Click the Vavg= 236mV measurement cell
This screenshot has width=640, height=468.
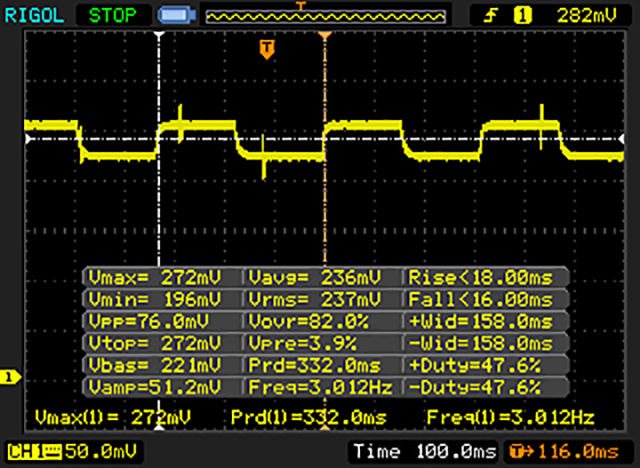coord(322,277)
